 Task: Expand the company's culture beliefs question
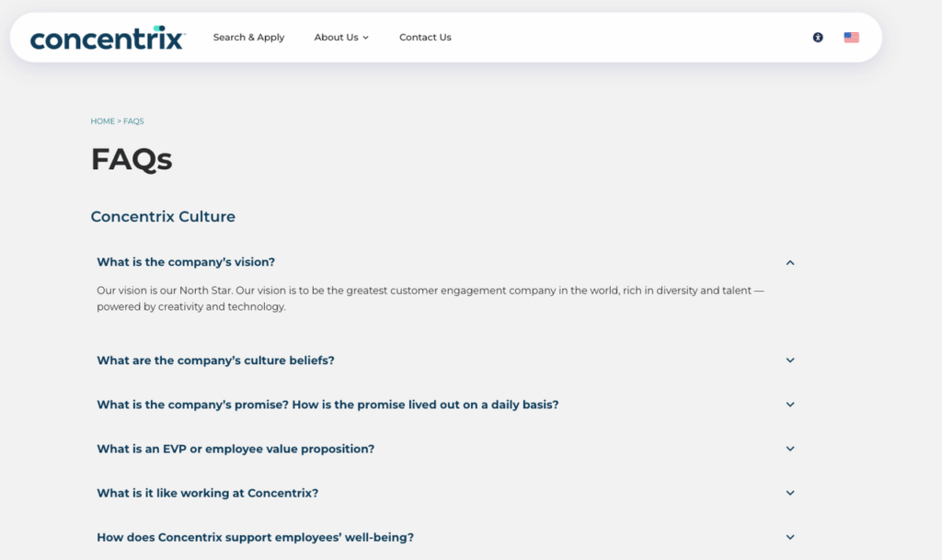(214, 360)
